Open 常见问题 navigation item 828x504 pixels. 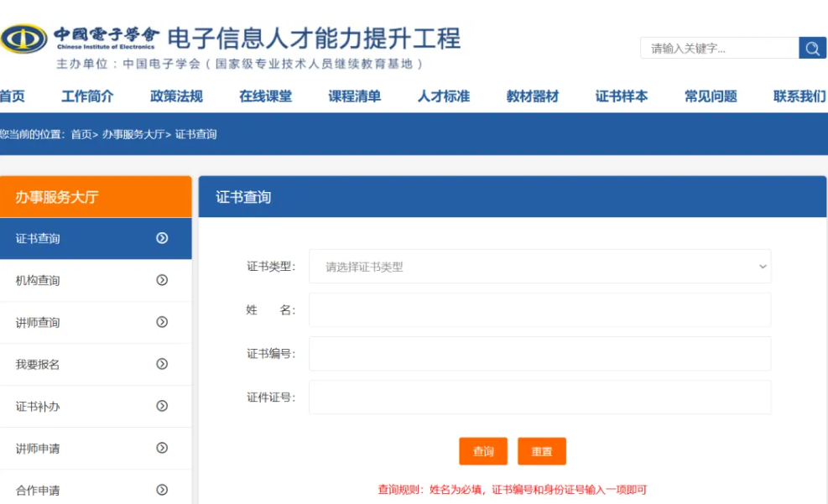point(711,96)
